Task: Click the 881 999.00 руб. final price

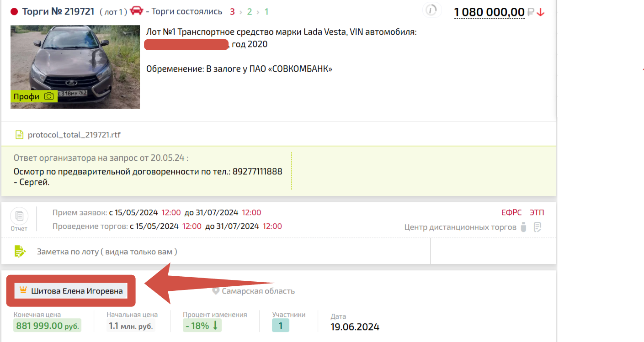Action: tap(48, 326)
